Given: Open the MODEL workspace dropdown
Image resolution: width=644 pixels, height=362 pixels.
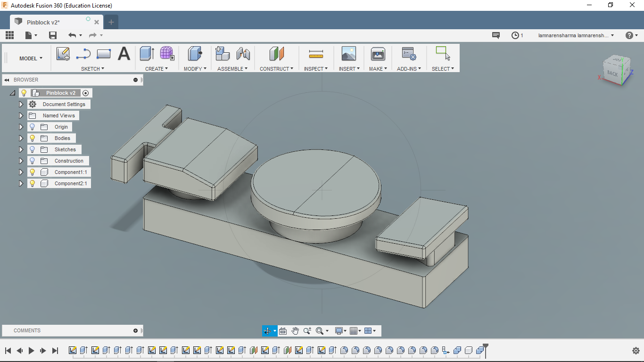Looking at the screenshot, I should [31, 58].
